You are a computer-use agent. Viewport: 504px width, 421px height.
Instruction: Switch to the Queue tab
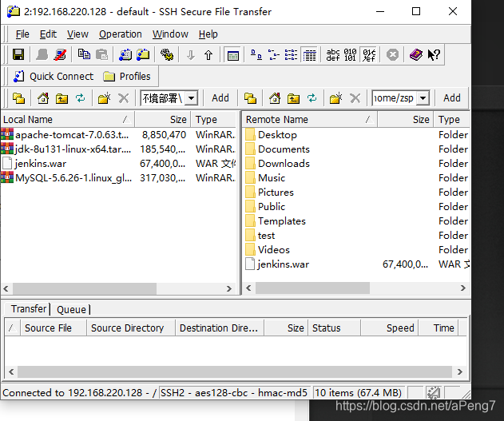click(x=71, y=309)
